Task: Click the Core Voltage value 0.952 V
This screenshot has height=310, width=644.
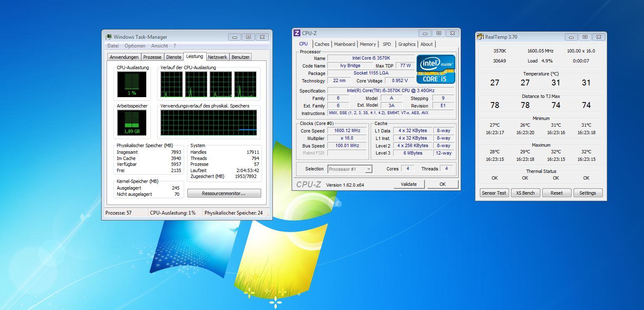Action: point(400,81)
